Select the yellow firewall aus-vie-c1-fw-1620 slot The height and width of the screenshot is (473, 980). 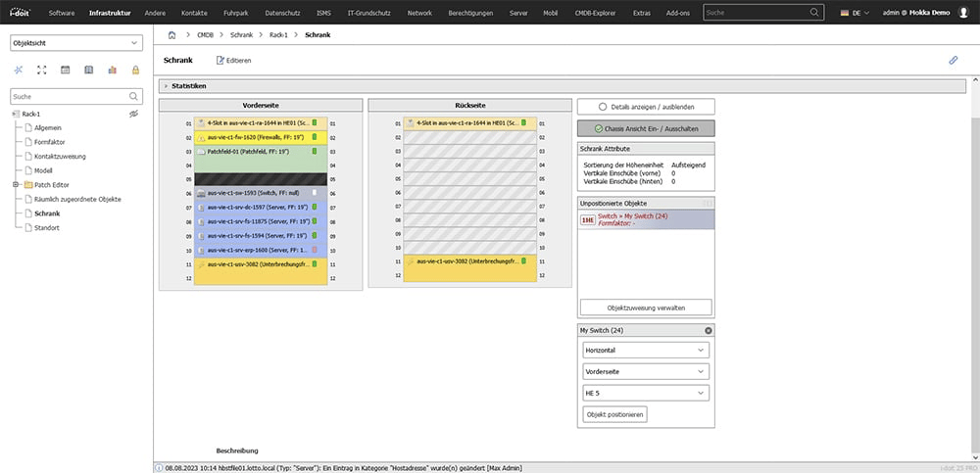260,138
